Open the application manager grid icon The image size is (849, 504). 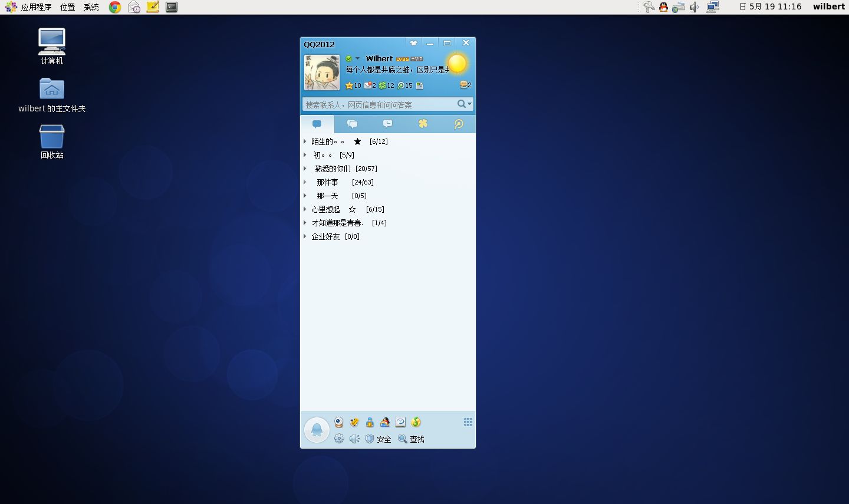point(468,422)
